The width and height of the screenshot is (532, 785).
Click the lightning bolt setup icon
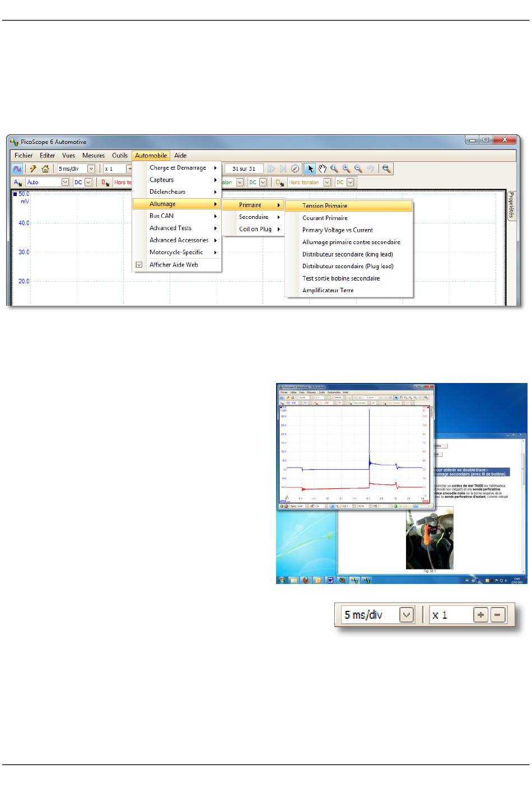[33, 169]
